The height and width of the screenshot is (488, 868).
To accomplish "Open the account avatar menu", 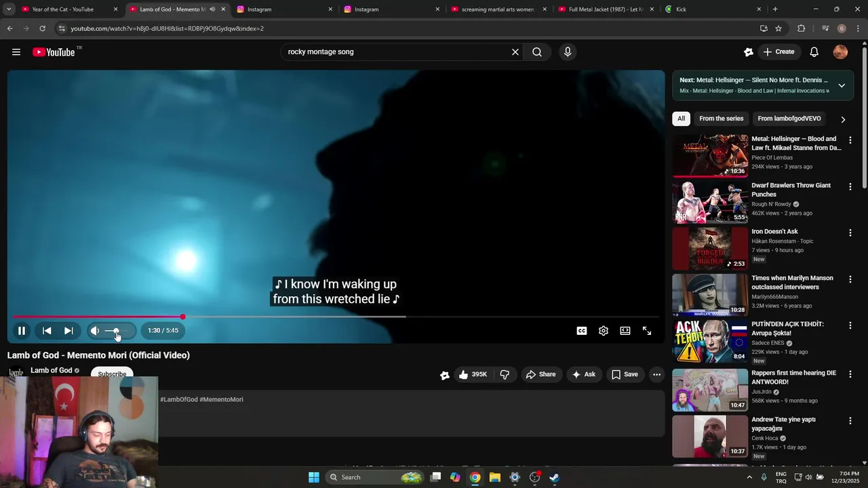I will point(840,52).
